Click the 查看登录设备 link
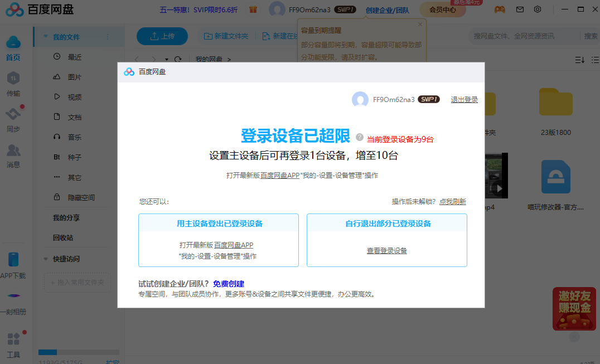Image resolution: width=600 pixels, height=364 pixels. pos(387,251)
